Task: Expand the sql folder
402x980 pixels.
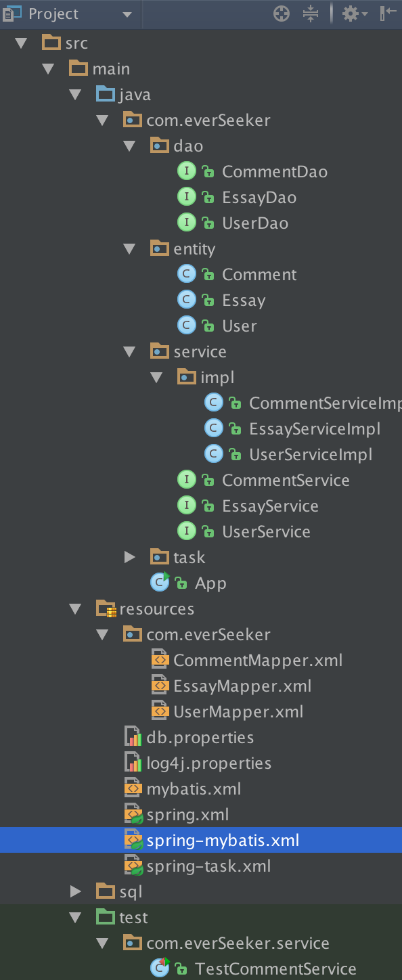Action: tap(75, 892)
